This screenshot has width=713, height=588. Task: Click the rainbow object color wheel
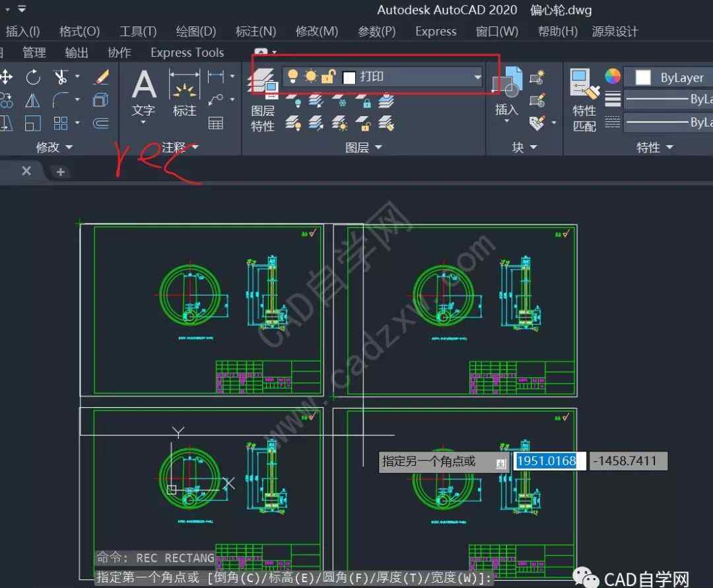click(x=613, y=77)
